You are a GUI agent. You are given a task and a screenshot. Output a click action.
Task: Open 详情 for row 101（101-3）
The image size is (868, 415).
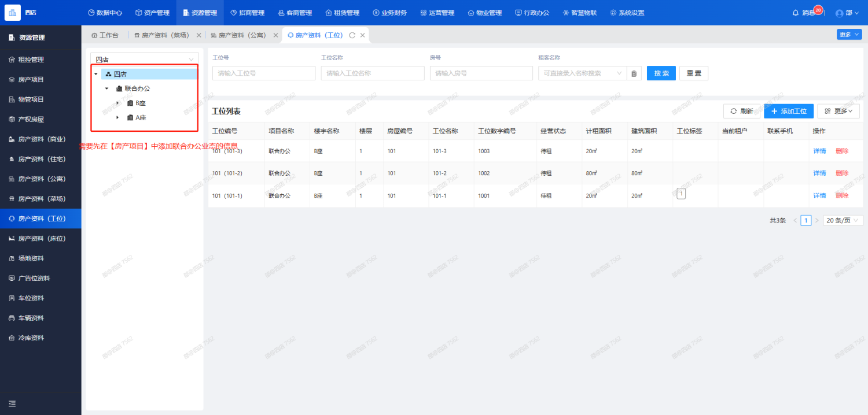coord(819,151)
